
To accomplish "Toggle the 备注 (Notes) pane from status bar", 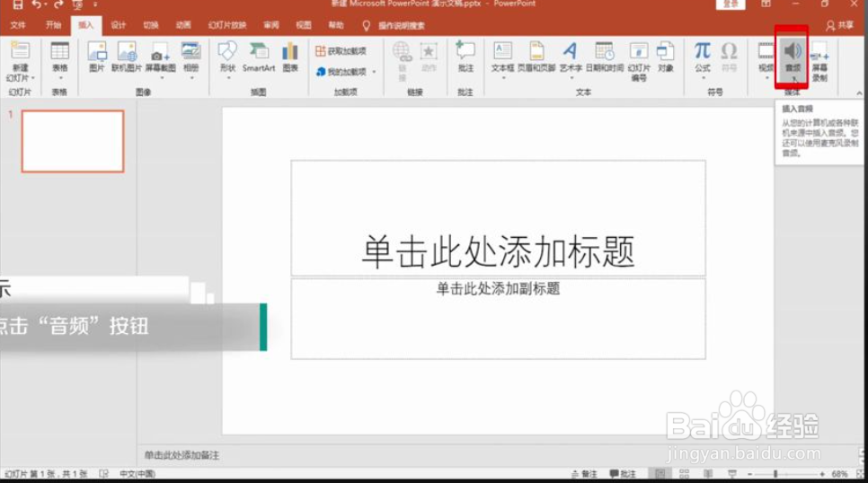I will click(584, 474).
